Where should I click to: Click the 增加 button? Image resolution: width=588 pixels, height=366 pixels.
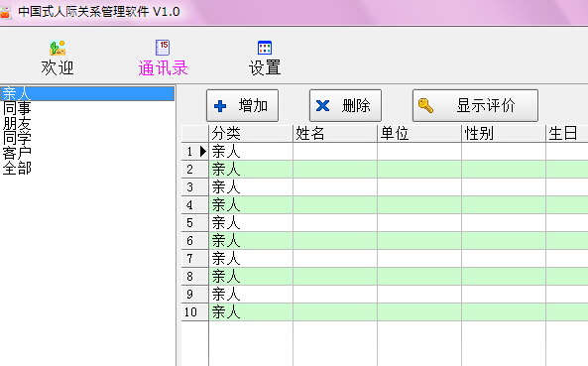pyautogui.click(x=242, y=105)
